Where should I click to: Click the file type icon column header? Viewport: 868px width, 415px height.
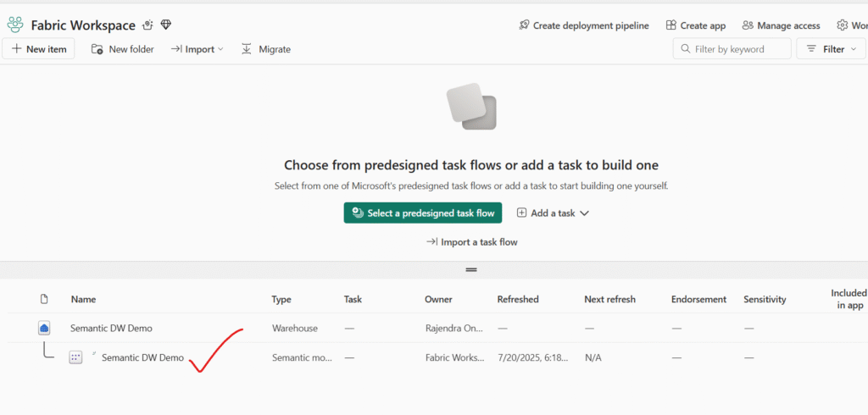point(44,299)
